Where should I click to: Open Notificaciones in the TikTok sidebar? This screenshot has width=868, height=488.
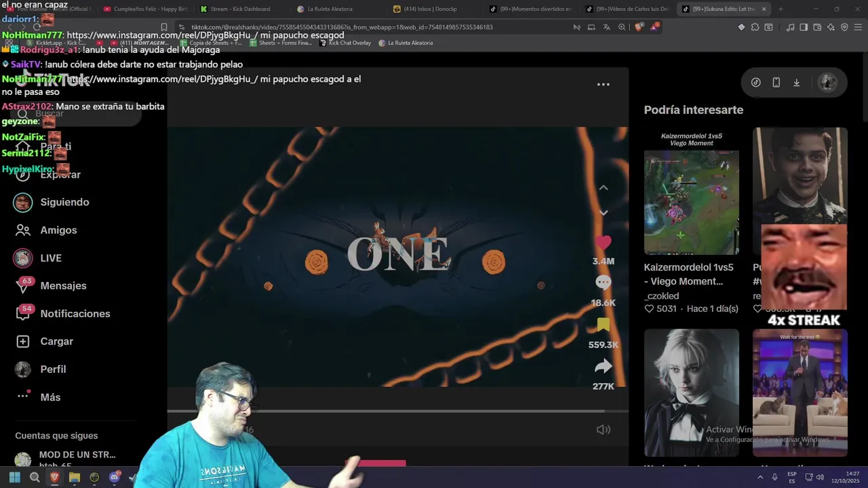[74, 313]
